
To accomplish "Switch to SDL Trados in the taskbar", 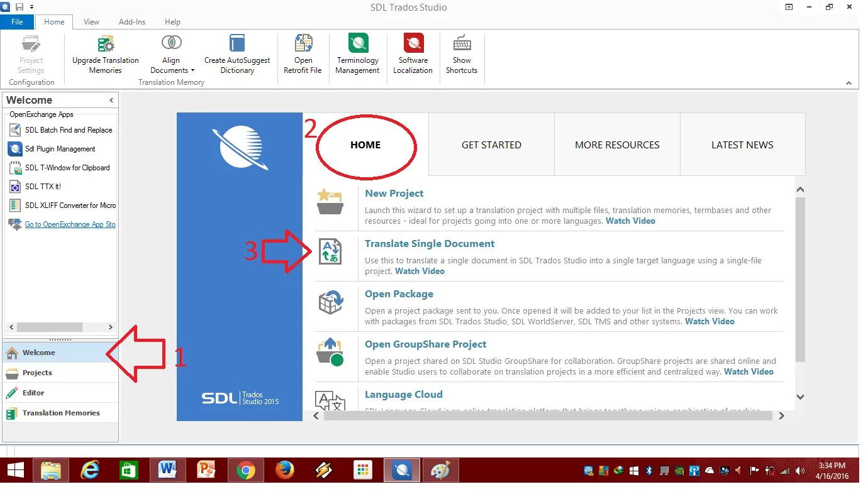I will coord(401,470).
